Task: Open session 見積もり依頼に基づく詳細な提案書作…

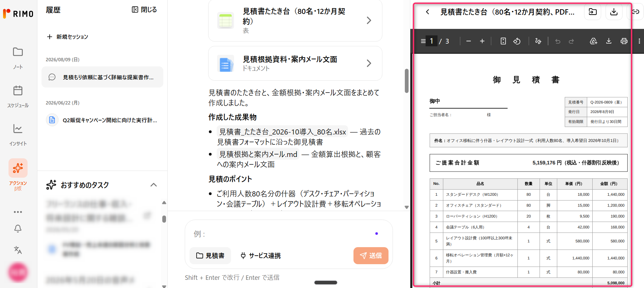Action: coord(102,77)
